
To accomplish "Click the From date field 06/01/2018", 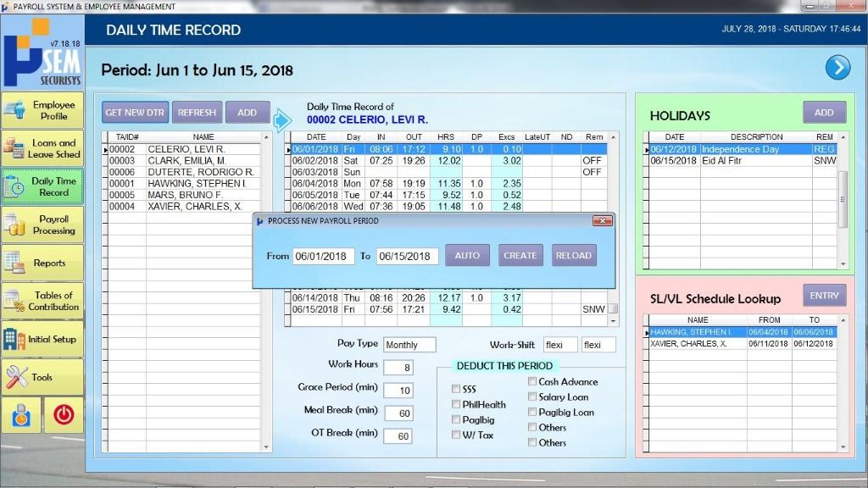I will (x=323, y=256).
